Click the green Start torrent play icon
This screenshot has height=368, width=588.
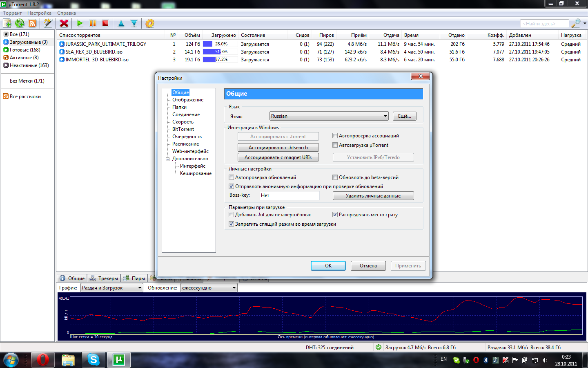[x=80, y=23]
